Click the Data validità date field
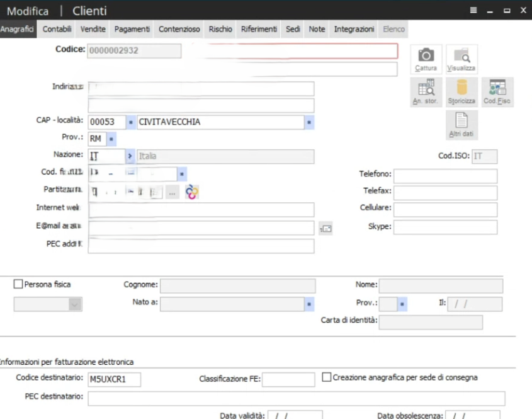The height and width of the screenshot is (419, 532). tap(295, 415)
